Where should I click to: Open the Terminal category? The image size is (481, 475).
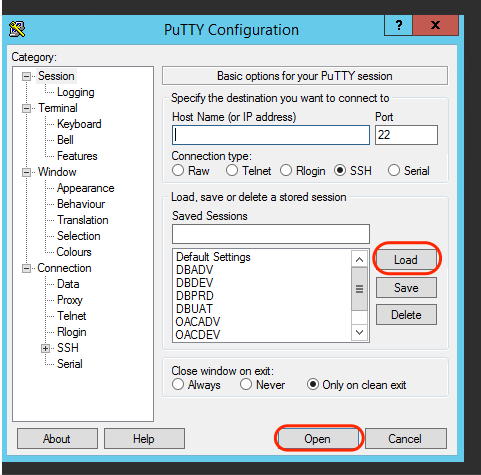(x=58, y=108)
